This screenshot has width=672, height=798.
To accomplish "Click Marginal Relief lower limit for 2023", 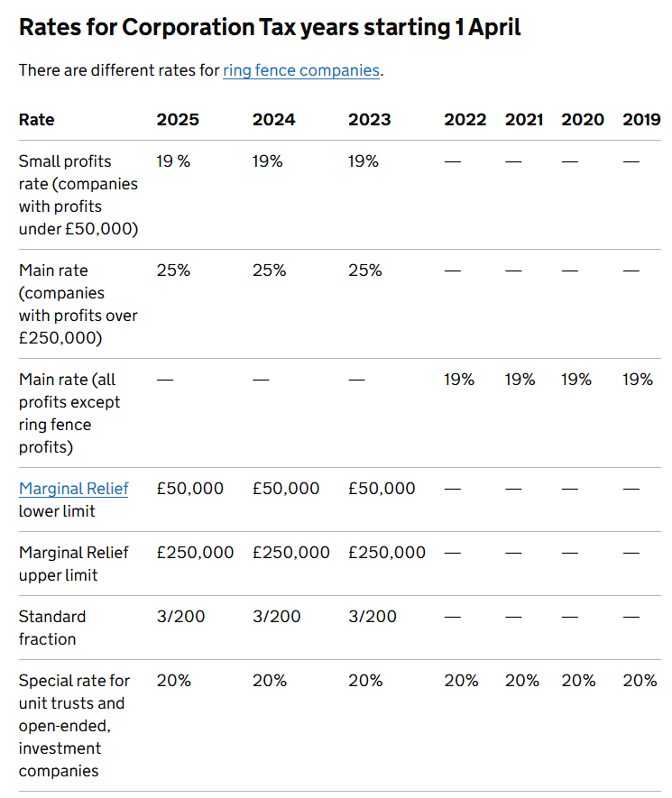I will 382,489.
